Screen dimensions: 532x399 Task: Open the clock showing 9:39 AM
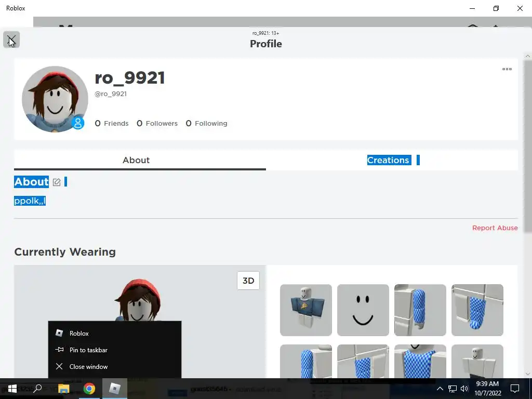(487, 389)
